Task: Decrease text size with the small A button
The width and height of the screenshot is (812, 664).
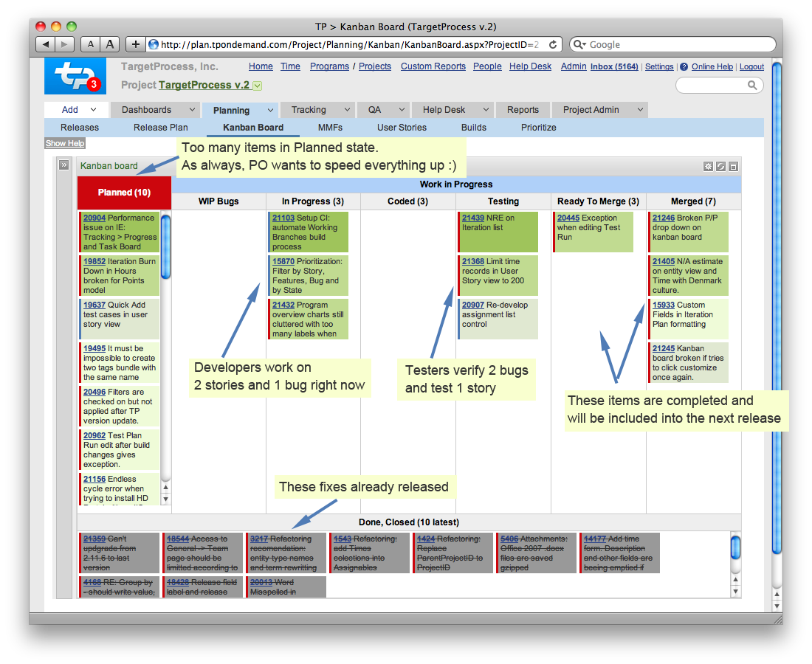Action: 91,44
